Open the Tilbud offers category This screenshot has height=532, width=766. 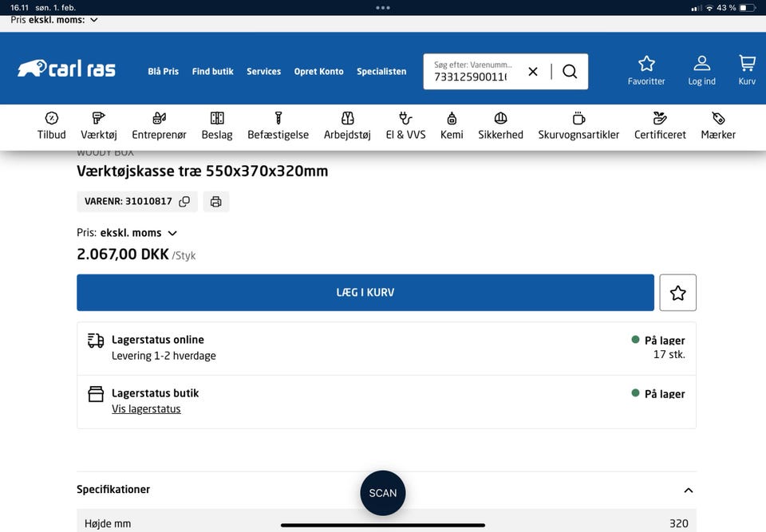[51, 126]
